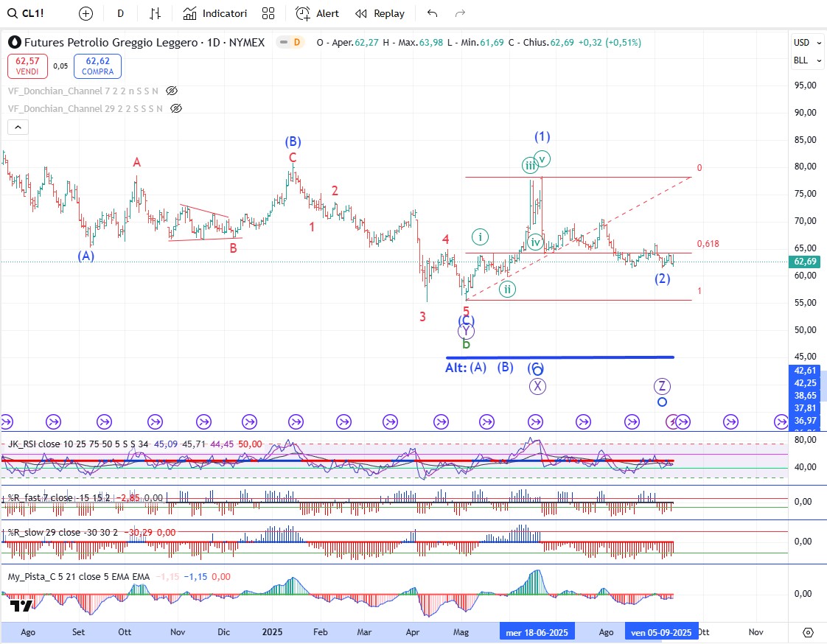The image size is (827, 644).
Task: Click the redo arrow icon
Action: point(461,13)
